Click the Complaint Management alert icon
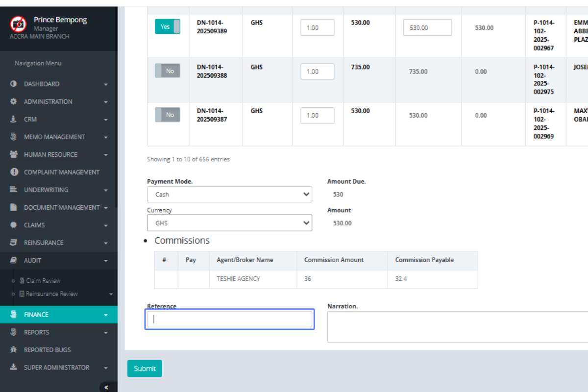Screen dimensions: 588x392 point(14,172)
